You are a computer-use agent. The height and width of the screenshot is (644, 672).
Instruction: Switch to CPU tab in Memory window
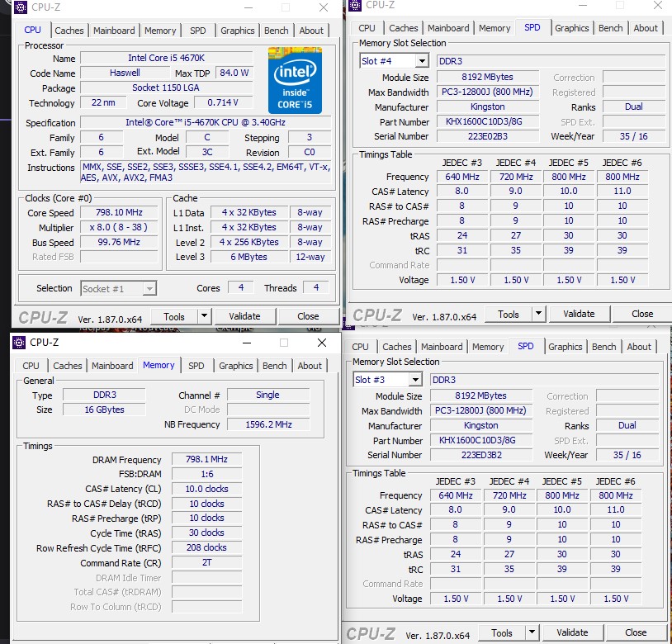pos(31,366)
